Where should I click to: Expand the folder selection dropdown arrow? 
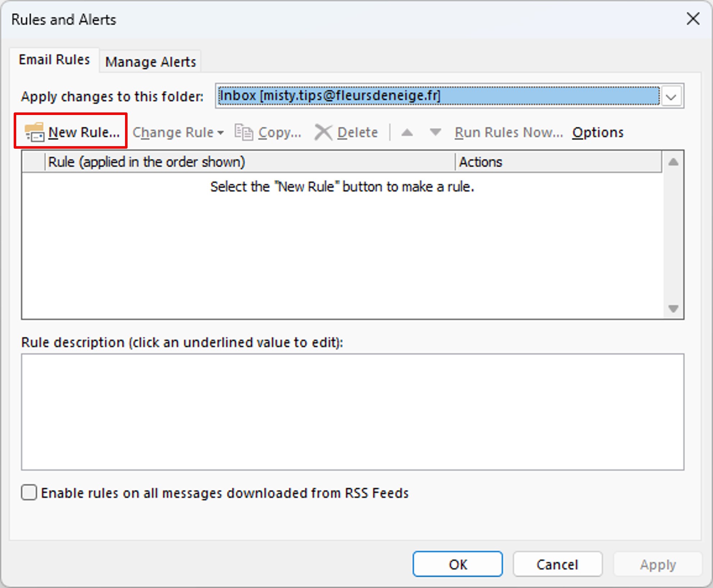click(671, 96)
